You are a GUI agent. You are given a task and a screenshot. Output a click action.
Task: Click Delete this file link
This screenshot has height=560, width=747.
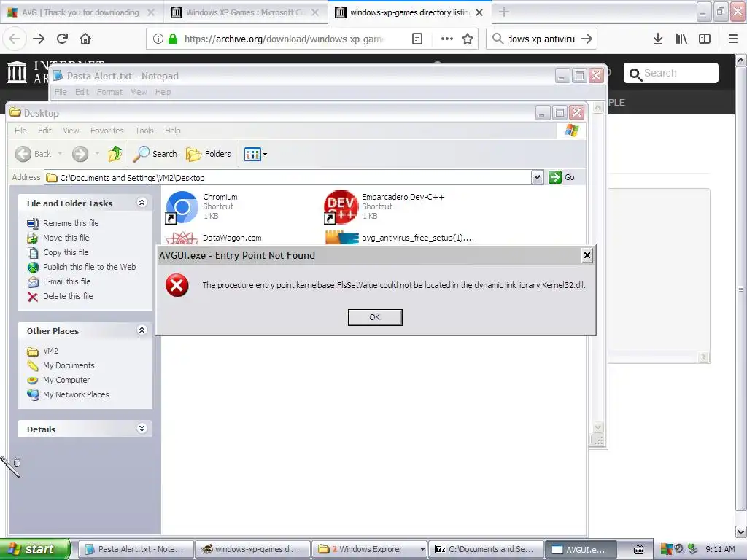pyautogui.click(x=68, y=296)
